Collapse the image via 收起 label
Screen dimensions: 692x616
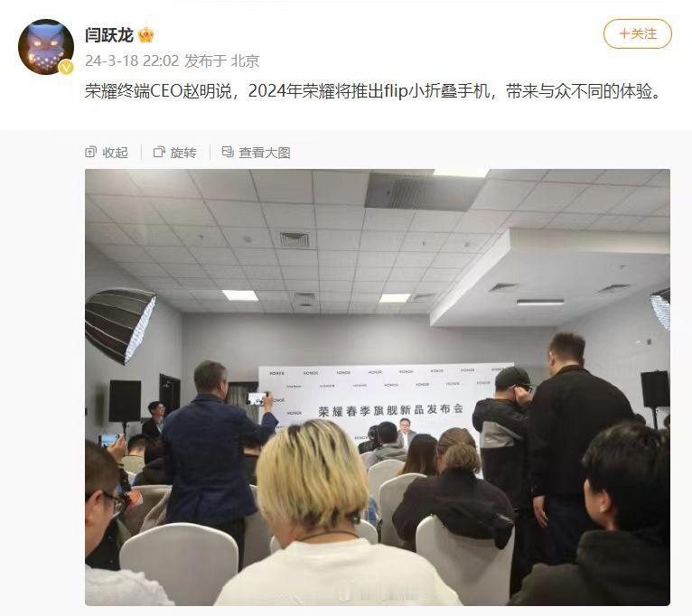(116, 153)
